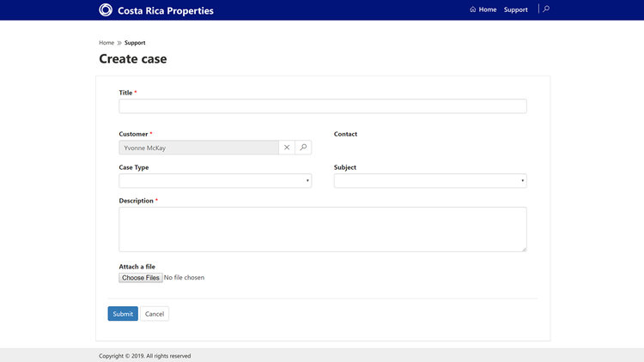Clear the Customer field with the X icon
Screen dimensions: 644x362
coord(287,148)
